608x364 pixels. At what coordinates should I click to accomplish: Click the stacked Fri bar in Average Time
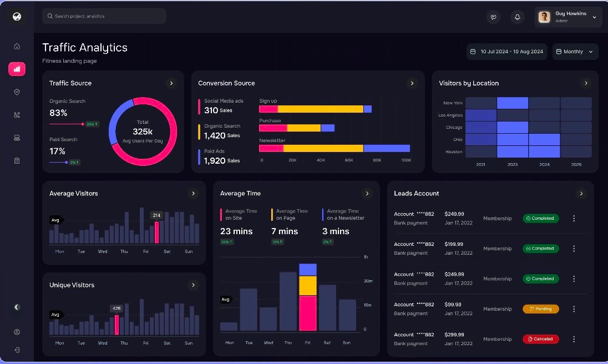[308, 297]
